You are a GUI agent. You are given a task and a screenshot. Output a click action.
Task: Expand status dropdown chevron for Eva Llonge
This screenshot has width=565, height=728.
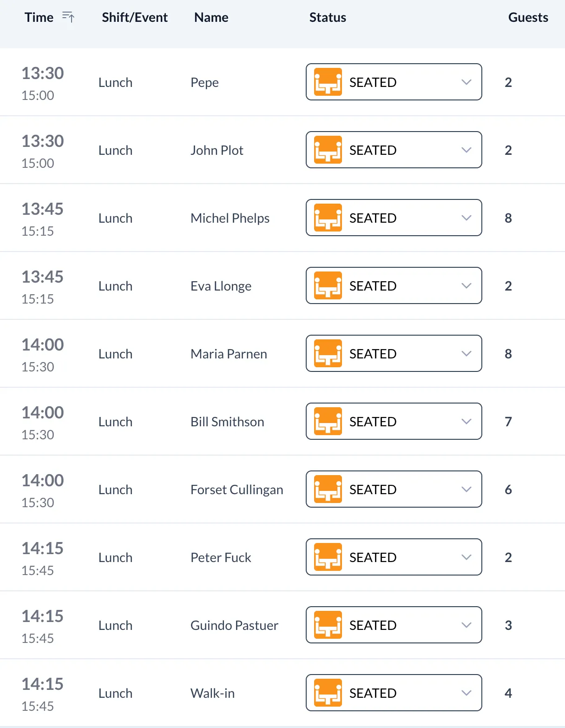(x=466, y=285)
